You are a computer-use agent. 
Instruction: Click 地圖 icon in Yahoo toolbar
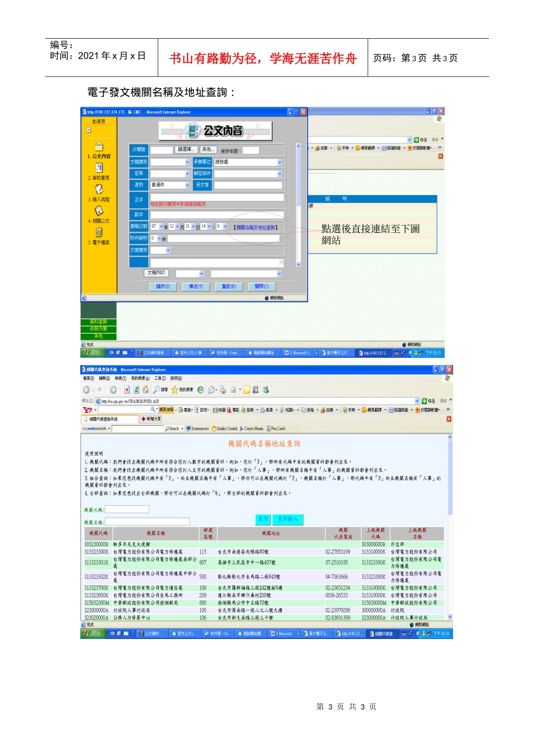click(215, 410)
